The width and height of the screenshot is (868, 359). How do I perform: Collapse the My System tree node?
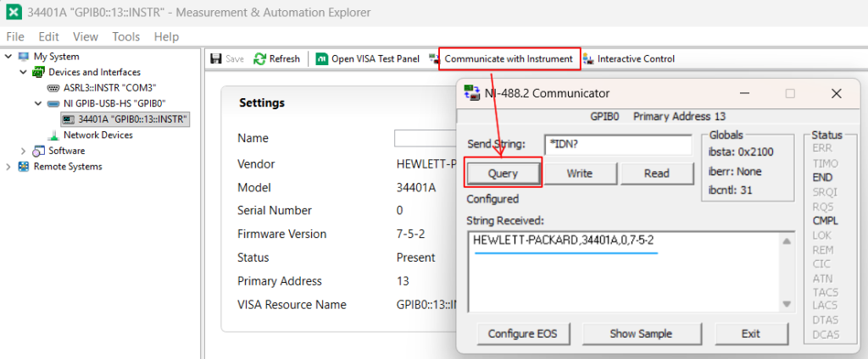pyautogui.click(x=8, y=57)
